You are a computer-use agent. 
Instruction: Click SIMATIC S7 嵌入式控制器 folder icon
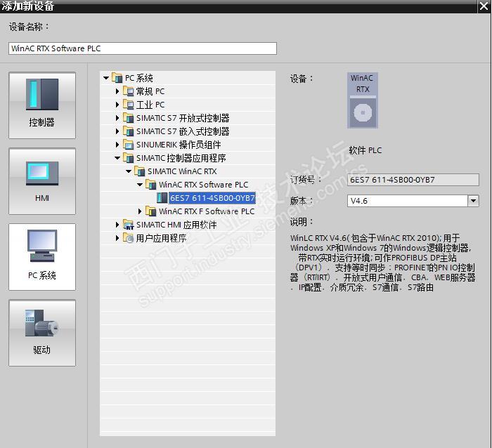[129, 131]
